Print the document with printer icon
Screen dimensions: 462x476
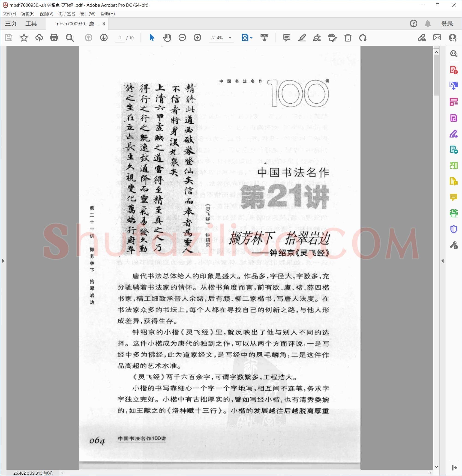click(54, 38)
